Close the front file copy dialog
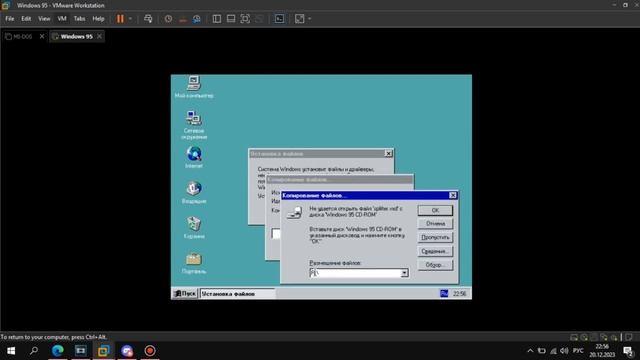The image size is (640, 360). pyautogui.click(x=453, y=196)
